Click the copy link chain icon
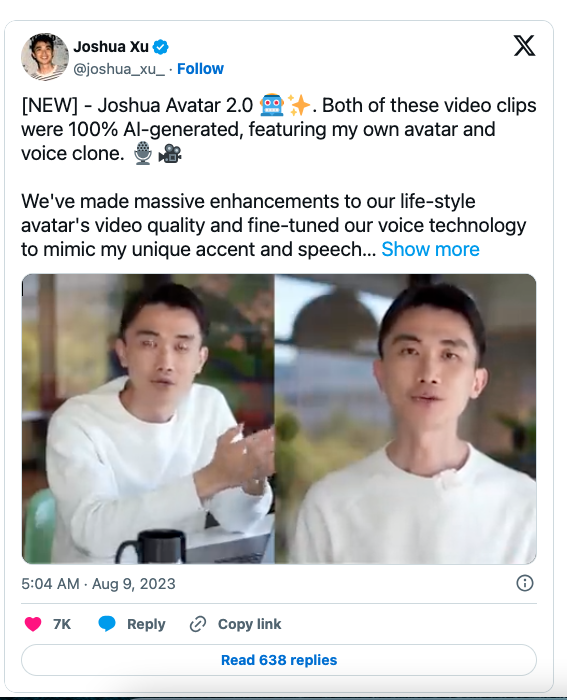The image size is (567, 700). point(198,624)
